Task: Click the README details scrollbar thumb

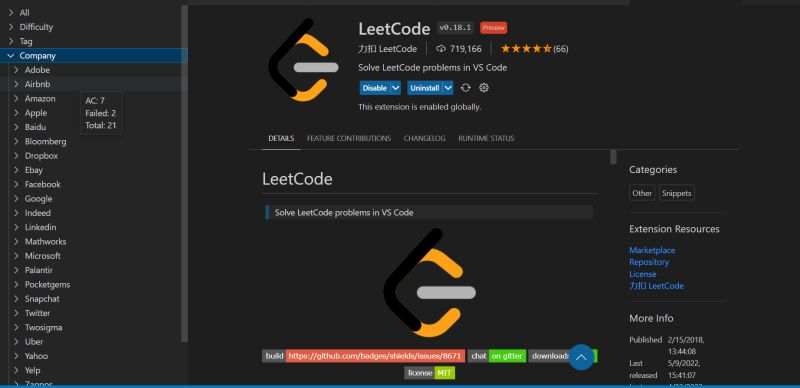Action: (x=613, y=157)
